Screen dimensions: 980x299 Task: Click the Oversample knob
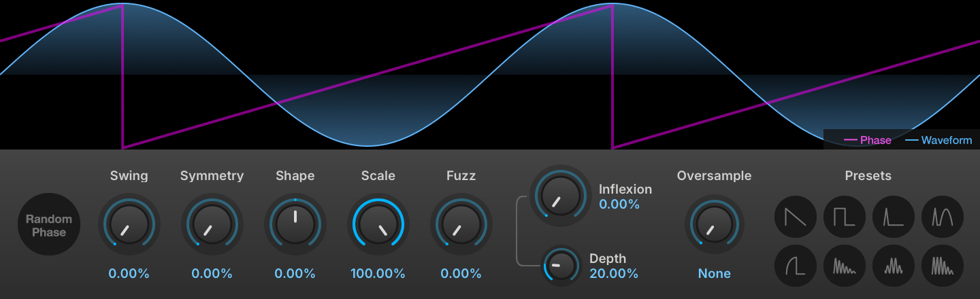coord(714,224)
